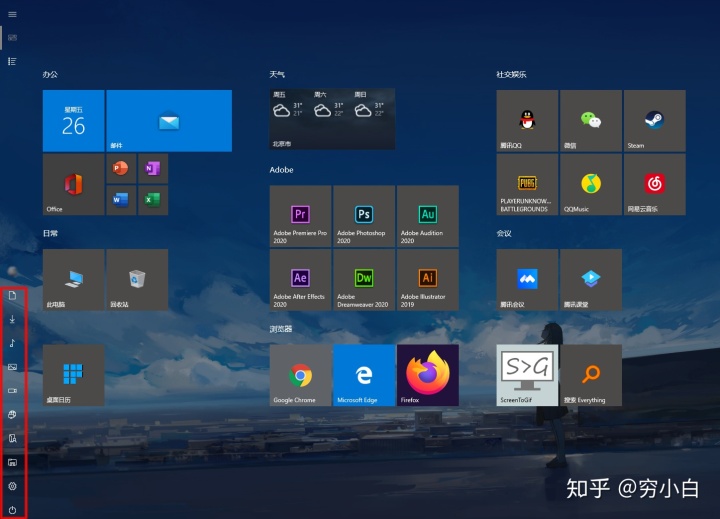Open the calendar tile showing 26

pyautogui.click(x=73, y=121)
